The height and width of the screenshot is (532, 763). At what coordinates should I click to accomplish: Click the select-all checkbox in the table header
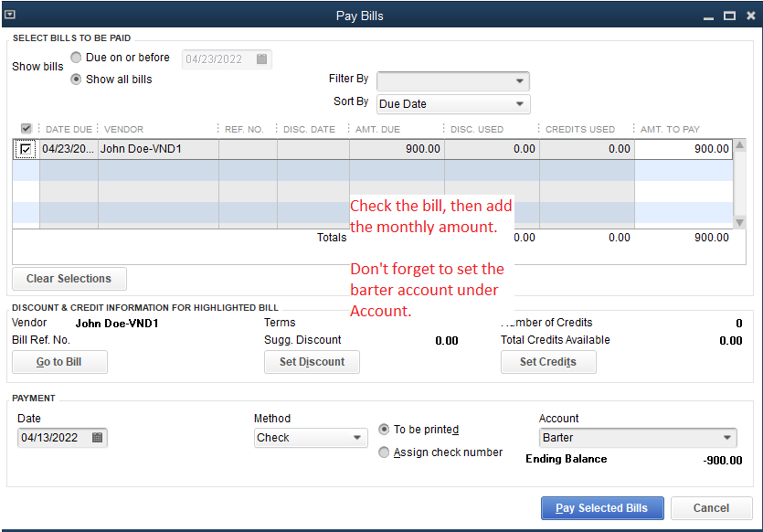[26, 129]
